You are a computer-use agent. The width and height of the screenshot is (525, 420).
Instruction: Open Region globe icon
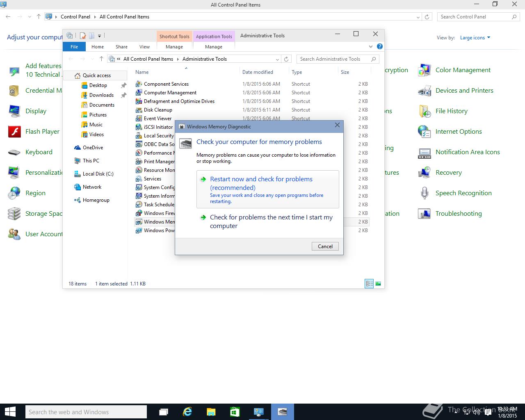click(14, 193)
